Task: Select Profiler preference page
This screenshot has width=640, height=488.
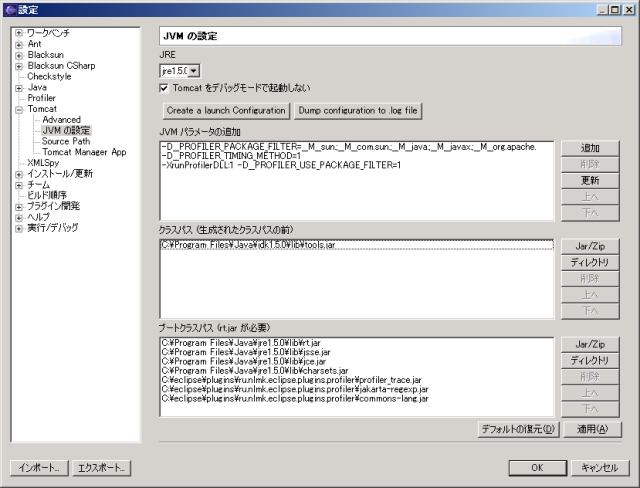Action: tap(41, 98)
